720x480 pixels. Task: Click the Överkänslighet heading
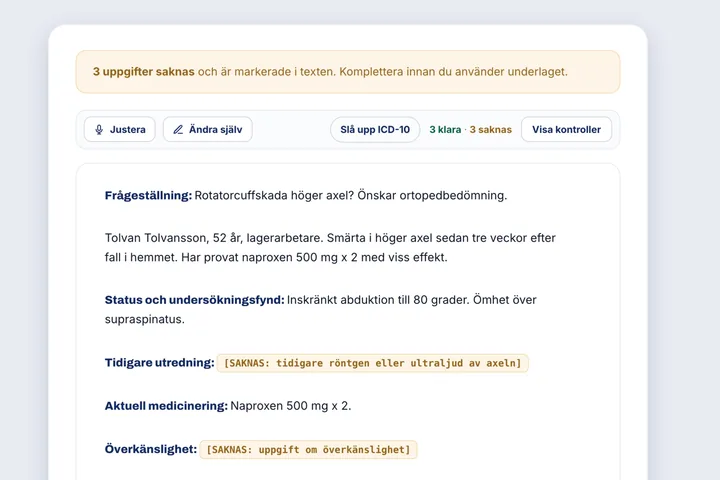(151, 449)
